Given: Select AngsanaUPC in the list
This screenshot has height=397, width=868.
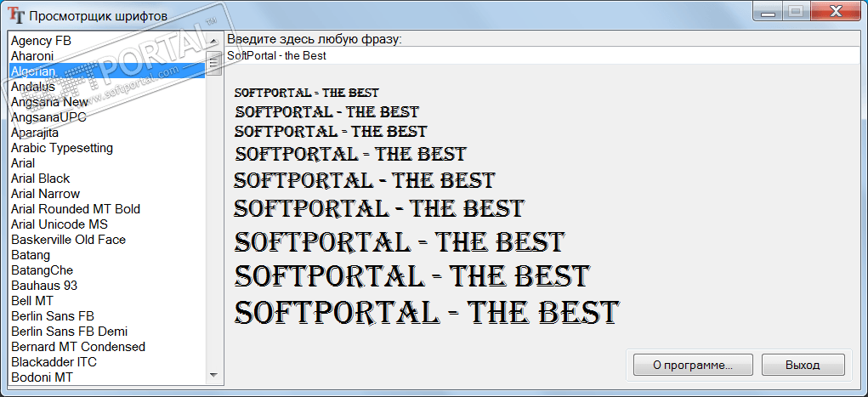Looking at the screenshot, I should pyautogui.click(x=107, y=117).
